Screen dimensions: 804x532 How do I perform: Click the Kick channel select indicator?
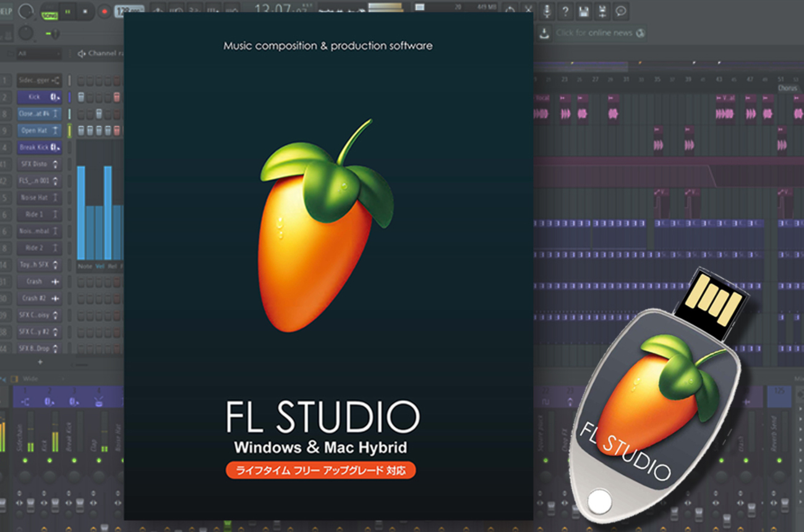(70, 97)
